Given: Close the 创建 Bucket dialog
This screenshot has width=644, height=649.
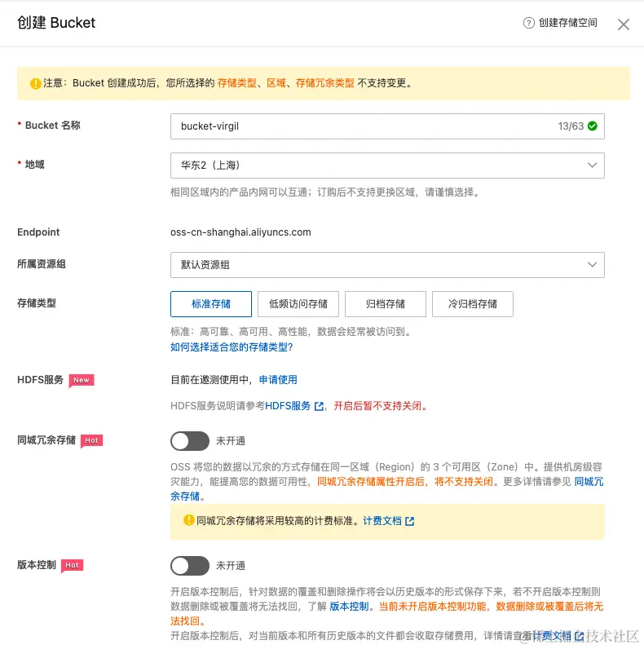Looking at the screenshot, I should pyautogui.click(x=624, y=24).
